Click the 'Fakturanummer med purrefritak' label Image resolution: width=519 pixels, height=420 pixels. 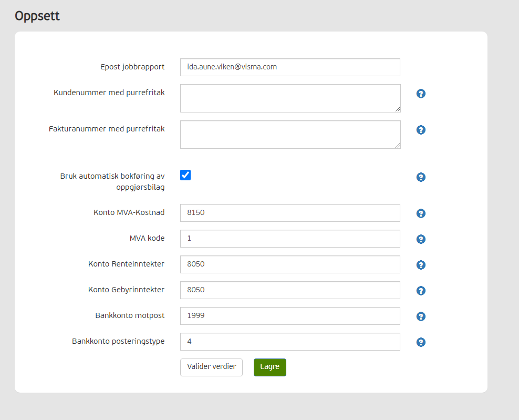tap(107, 129)
